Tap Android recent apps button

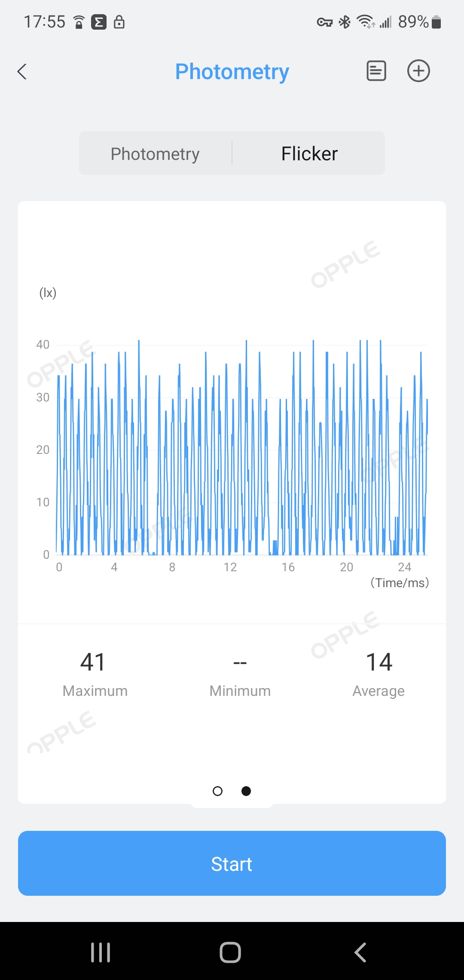(x=101, y=952)
